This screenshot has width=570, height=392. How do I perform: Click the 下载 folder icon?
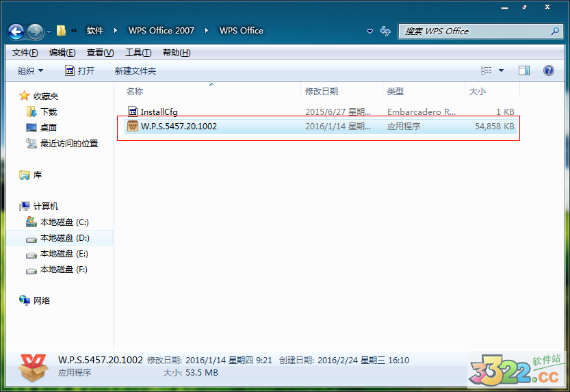point(31,112)
